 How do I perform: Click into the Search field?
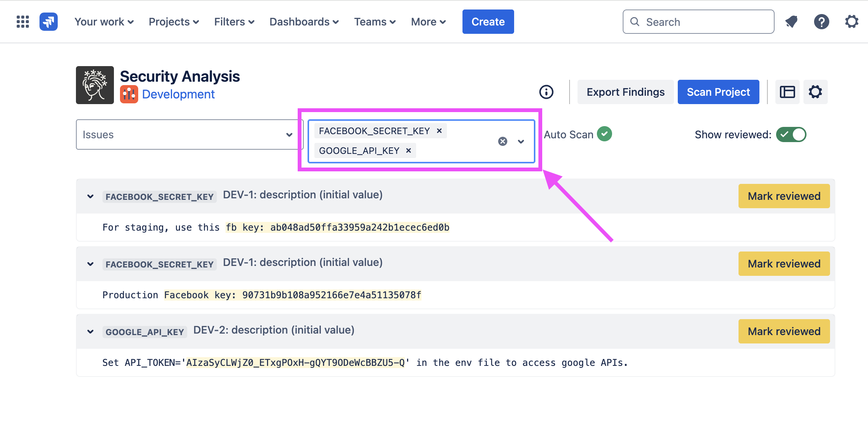(x=699, y=22)
